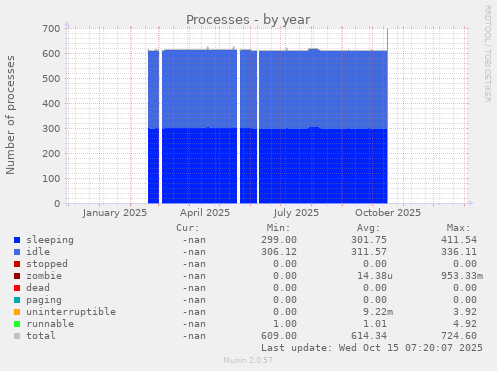The image size is (497, 371).
Task: Click the 'dead' legend label
Action: point(38,288)
